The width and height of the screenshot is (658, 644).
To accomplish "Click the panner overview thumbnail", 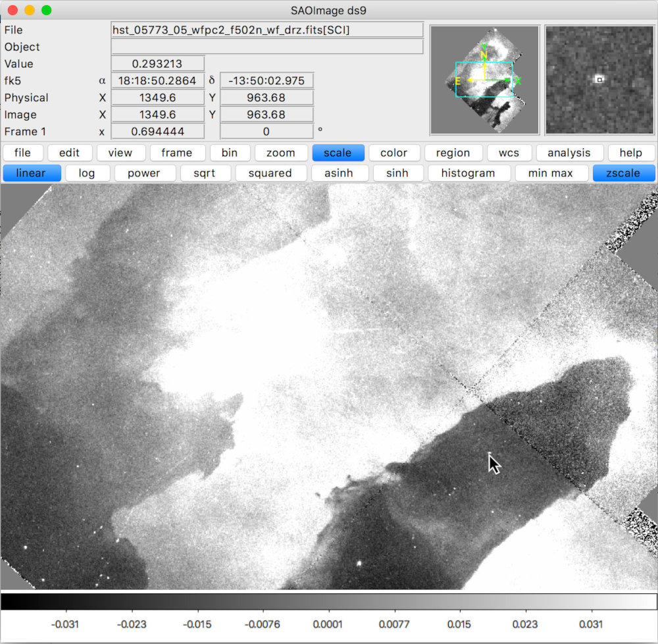I will [x=485, y=80].
